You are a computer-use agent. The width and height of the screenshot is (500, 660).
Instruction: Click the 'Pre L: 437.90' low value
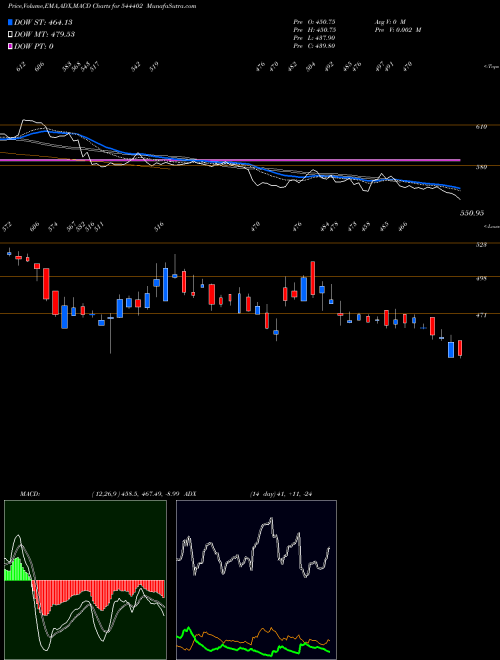314,38
